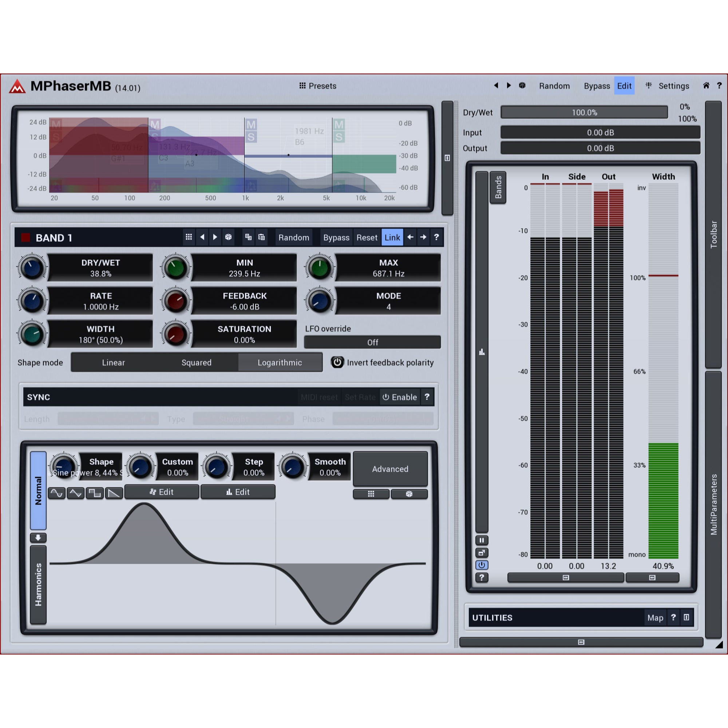
Task: Load previous preset with top left arrow
Action: coord(496,86)
